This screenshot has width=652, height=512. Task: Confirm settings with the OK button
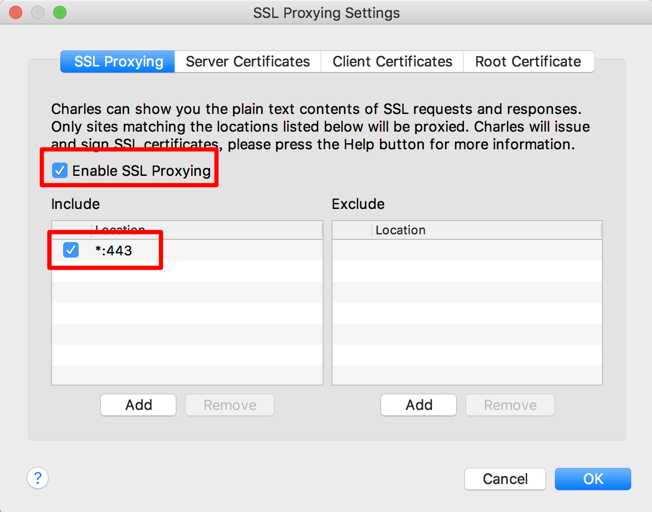point(593,479)
